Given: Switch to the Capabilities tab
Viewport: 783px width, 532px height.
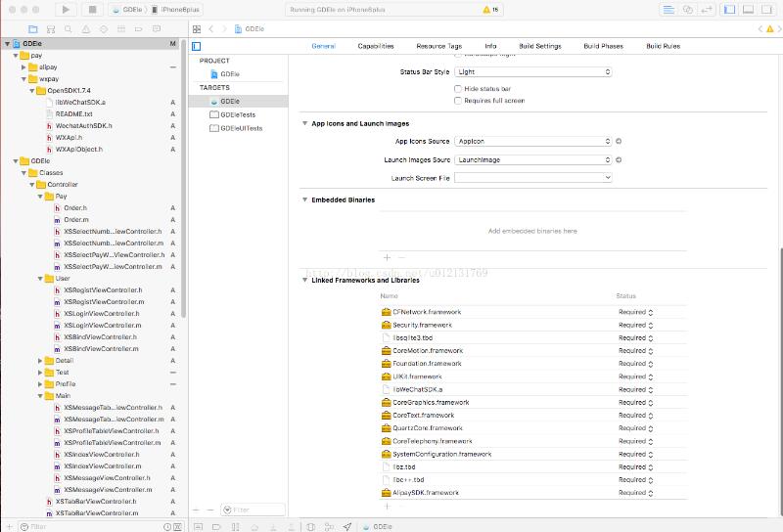Looking at the screenshot, I should tap(376, 46).
